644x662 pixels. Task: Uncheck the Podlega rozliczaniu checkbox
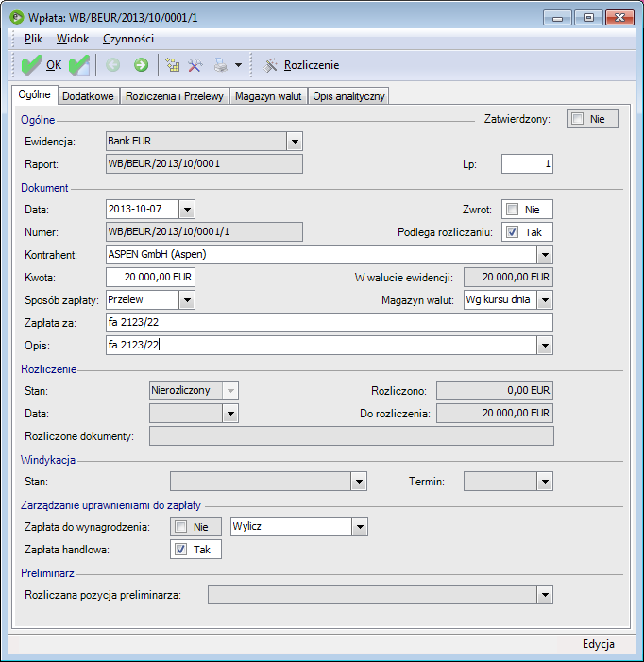pos(513,231)
